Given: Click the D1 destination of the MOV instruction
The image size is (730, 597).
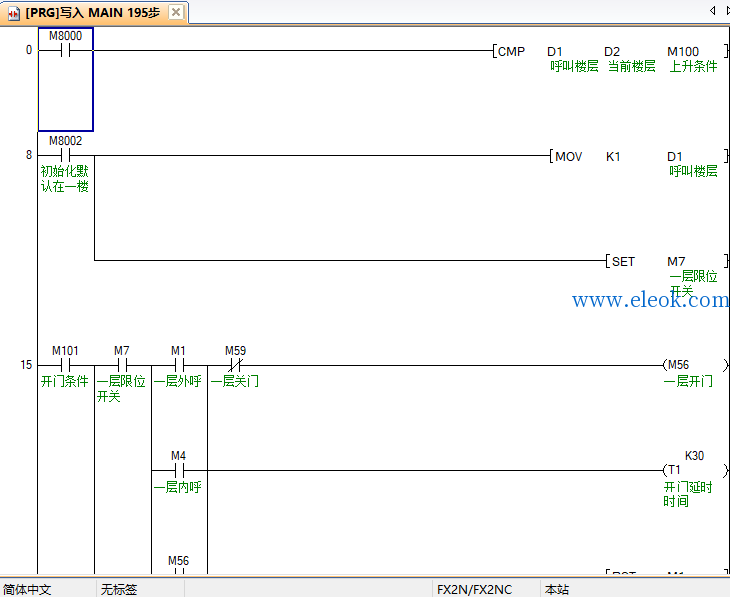Looking at the screenshot, I should pos(675,156).
